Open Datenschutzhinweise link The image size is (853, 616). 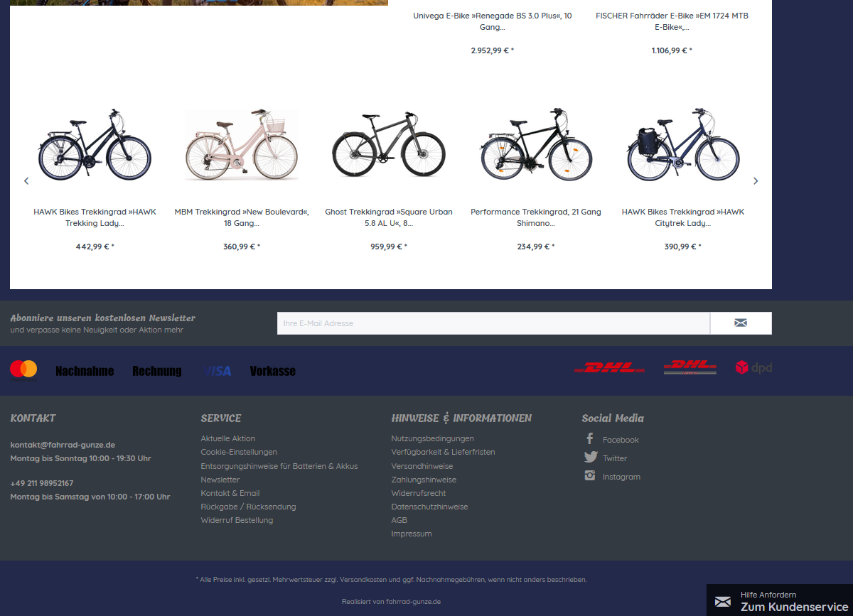click(x=429, y=507)
